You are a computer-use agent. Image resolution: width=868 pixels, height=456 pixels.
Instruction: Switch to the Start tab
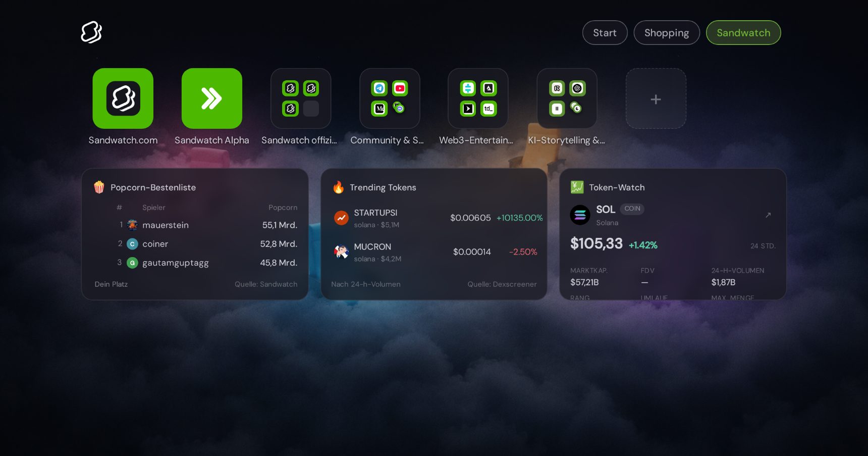(605, 33)
